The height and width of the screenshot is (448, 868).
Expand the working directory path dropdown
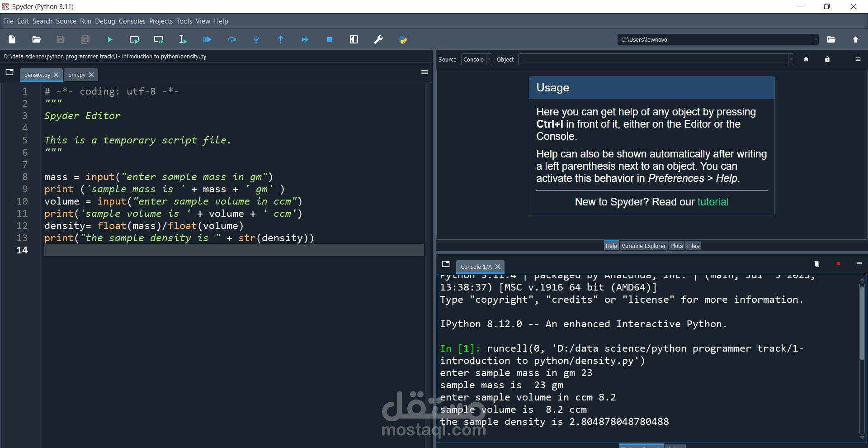(x=816, y=40)
